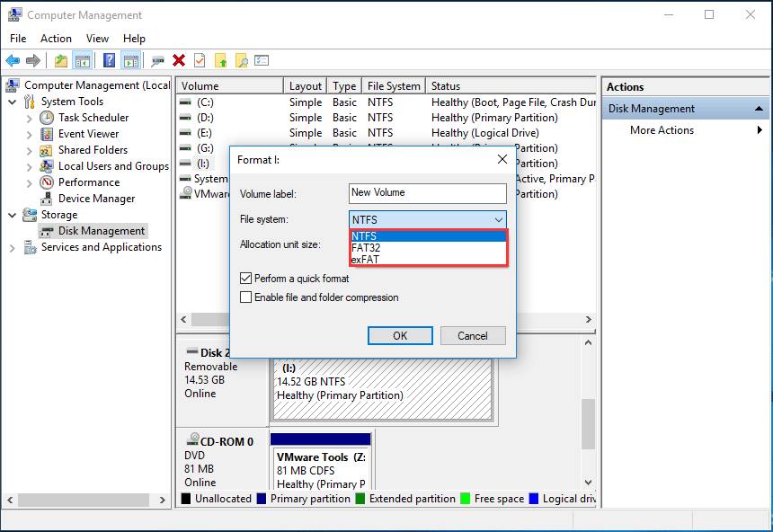The image size is (773, 532).
Task: Uncheck Perform a quick format option
Action: tap(246, 279)
